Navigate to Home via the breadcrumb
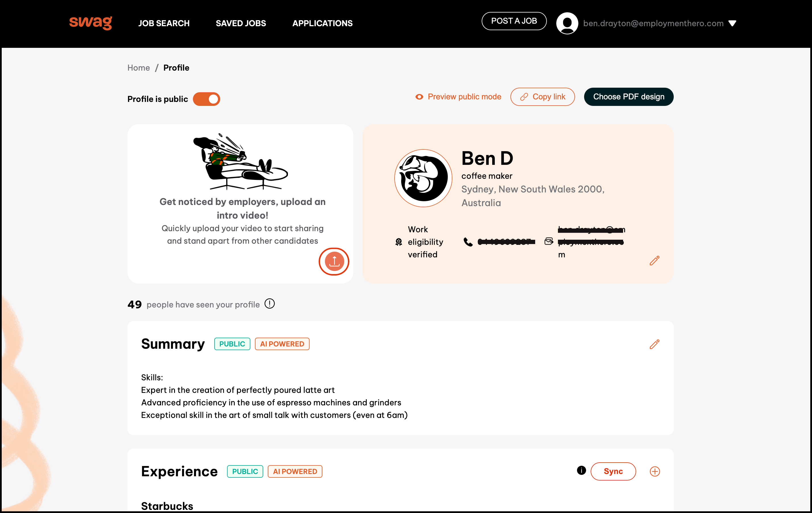The image size is (812, 513). click(x=138, y=67)
